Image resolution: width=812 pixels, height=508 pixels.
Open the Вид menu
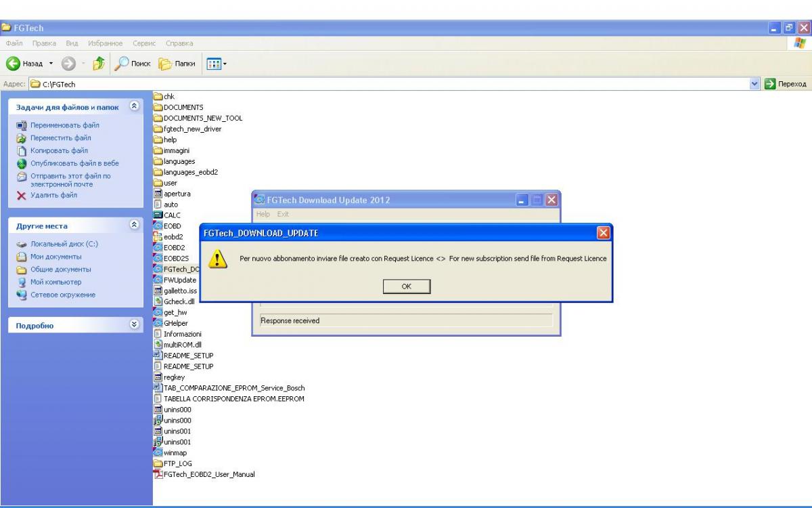click(x=70, y=43)
